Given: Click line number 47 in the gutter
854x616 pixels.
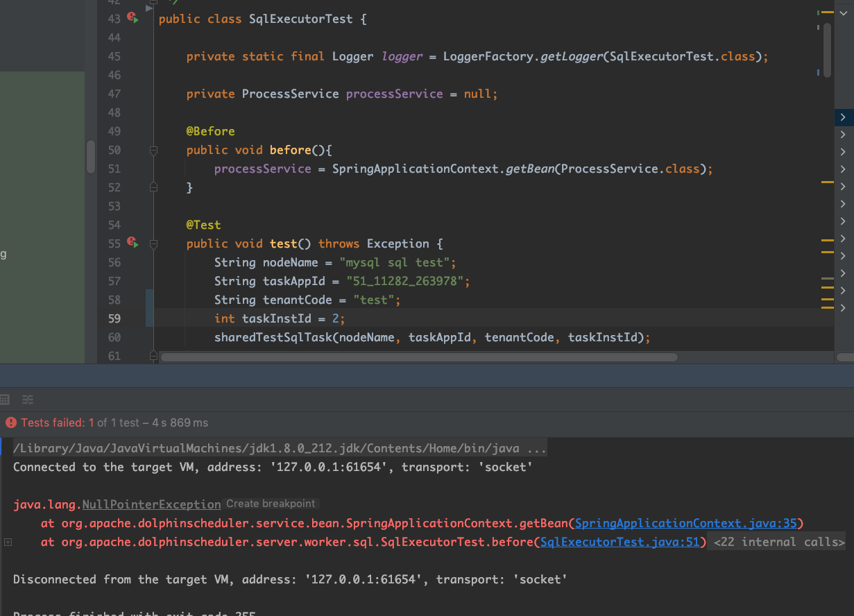Looking at the screenshot, I should pyautogui.click(x=114, y=94).
